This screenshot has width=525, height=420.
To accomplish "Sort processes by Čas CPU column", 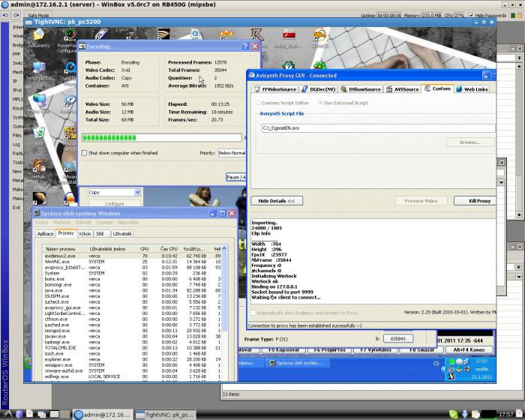I will (x=168, y=249).
